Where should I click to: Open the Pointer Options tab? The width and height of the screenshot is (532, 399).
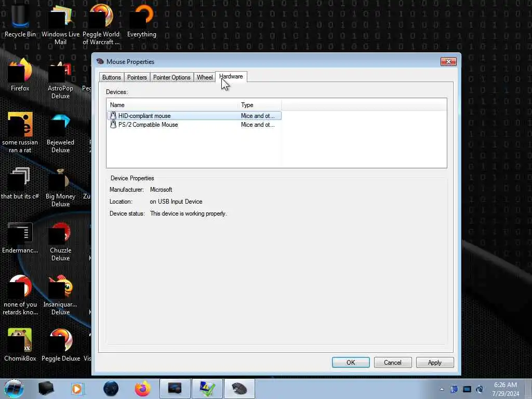pos(171,77)
